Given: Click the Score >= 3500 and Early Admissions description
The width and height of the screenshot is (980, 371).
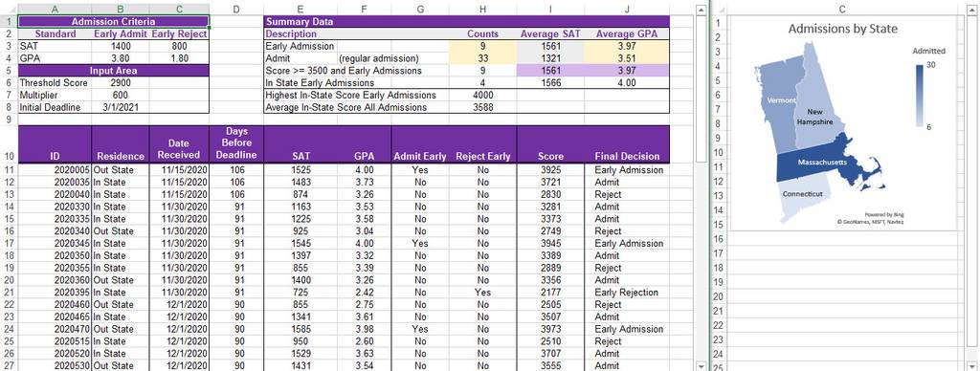Looking at the screenshot, I should pos(344,71).
